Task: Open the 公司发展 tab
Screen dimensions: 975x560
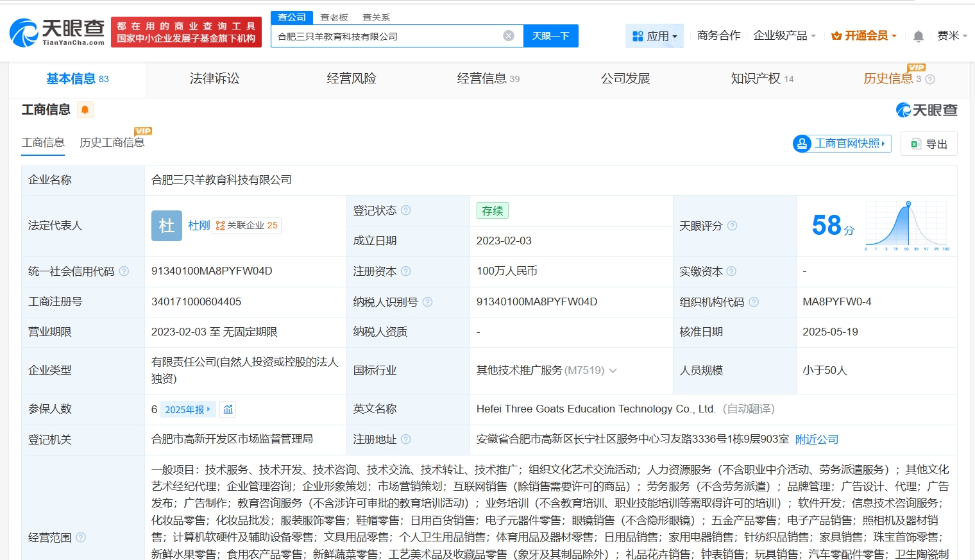Action: 625,79
